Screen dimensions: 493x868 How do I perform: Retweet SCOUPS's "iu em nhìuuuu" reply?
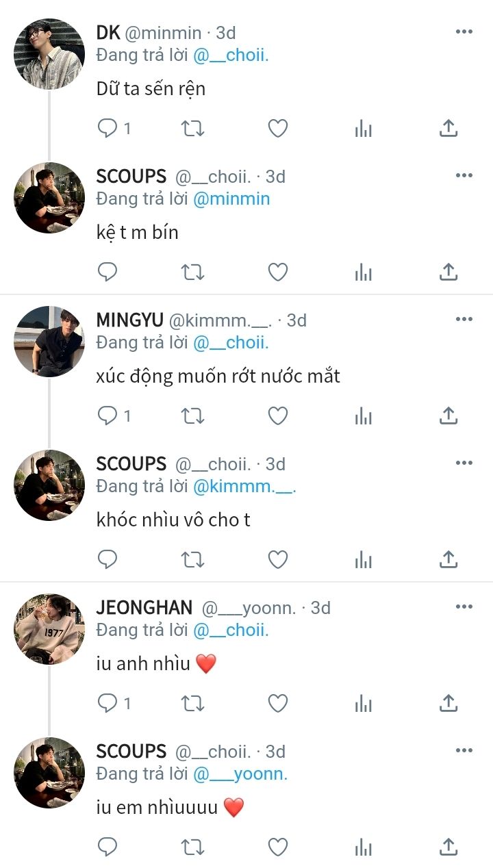(x=192, y=847)
